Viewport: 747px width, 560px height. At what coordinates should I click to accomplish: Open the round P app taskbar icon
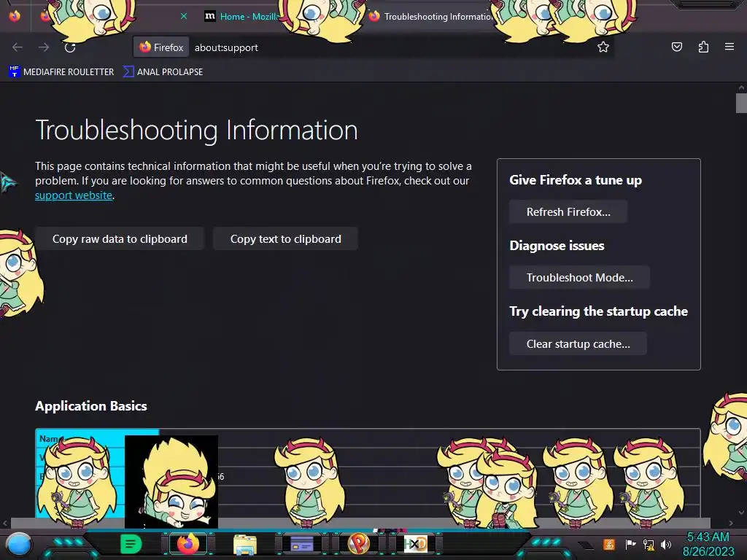click(359, 543)
